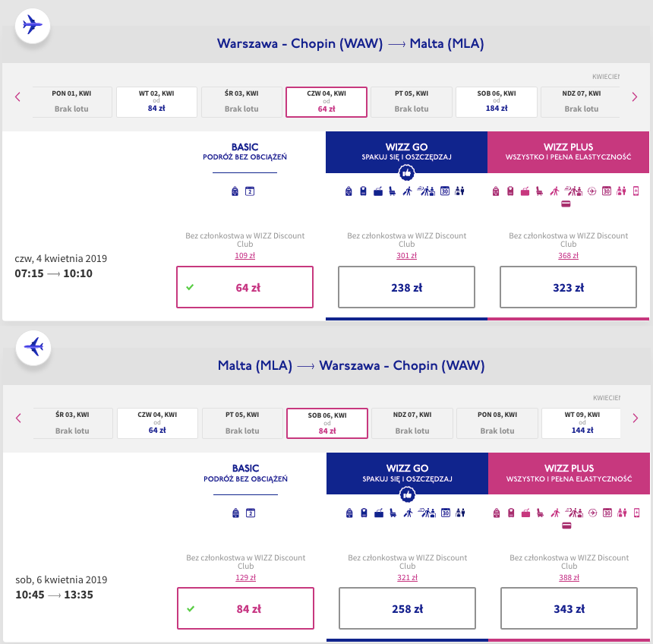The width and height of the screenshot is (653, 644).
Task: Open the 109 zł non-member price link
Action: 244,255
